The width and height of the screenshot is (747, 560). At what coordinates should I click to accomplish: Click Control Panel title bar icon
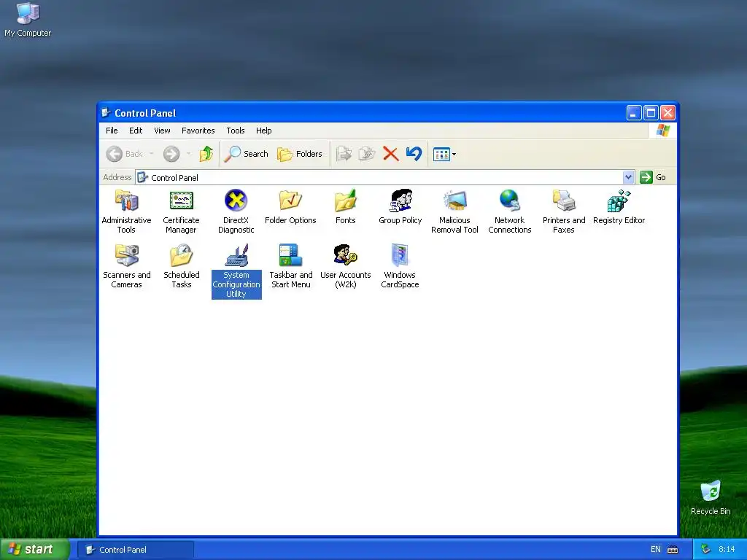tap(107, 113)
